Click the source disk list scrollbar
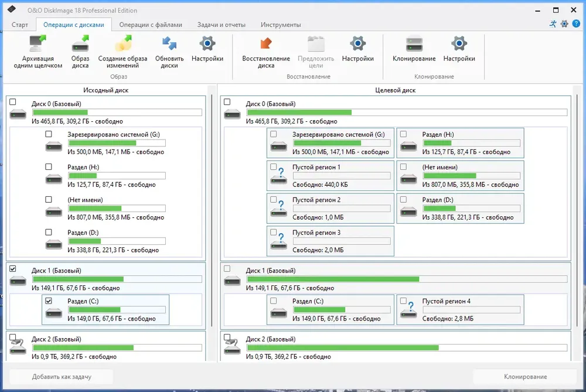Screen dimensions: 586x392 pos(212,209)
